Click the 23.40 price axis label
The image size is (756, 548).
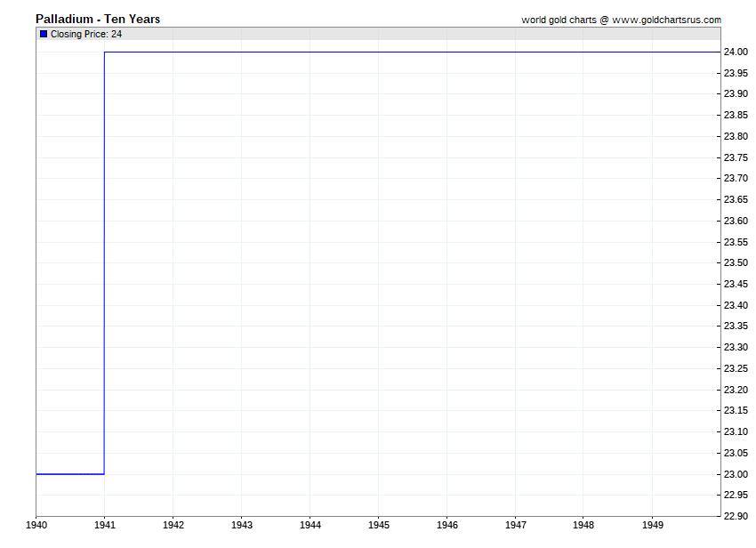tap(736, 305)
